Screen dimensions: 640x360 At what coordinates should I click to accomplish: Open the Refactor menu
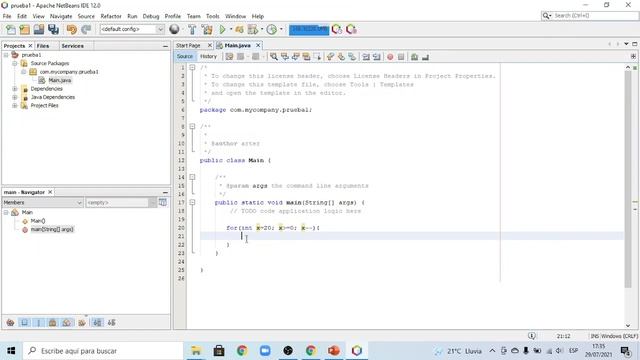pos(111,16)
